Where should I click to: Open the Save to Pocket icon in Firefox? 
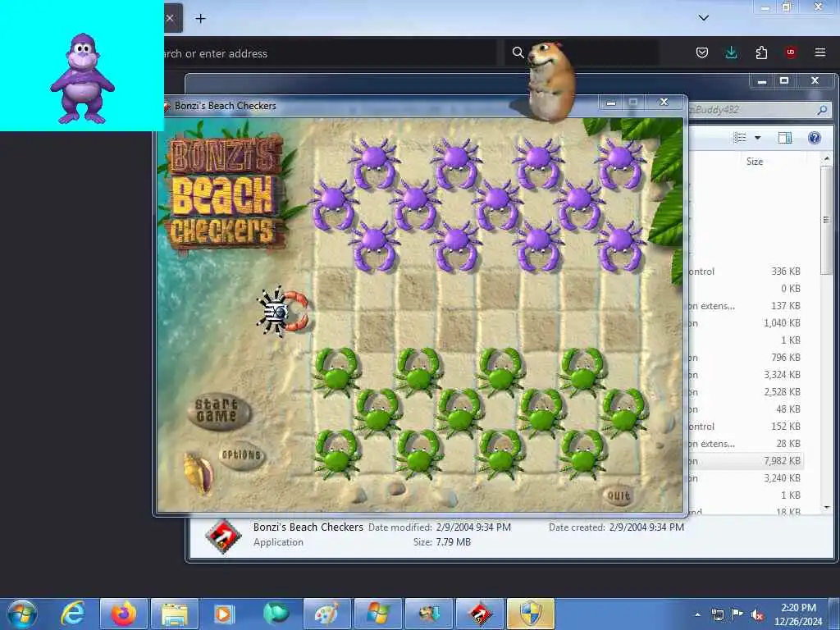click(702, 52)
